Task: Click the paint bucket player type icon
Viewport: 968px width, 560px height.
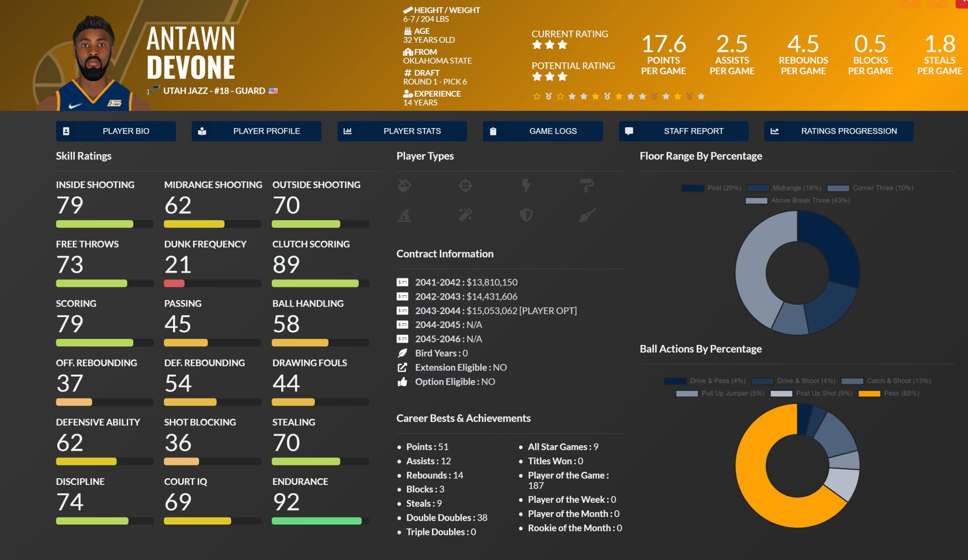Action: click(x=404, y=186)
